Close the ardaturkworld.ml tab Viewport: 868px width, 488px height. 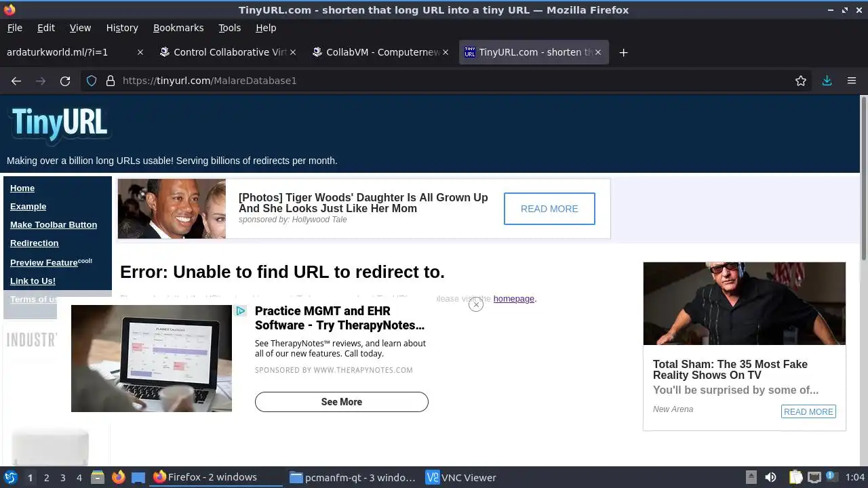140,52
